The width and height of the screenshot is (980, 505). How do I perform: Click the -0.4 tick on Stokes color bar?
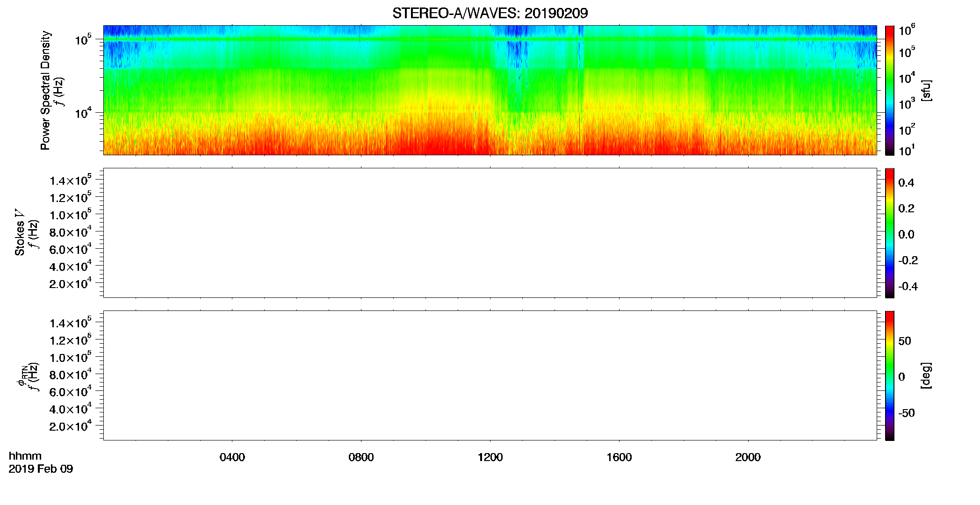908,287
